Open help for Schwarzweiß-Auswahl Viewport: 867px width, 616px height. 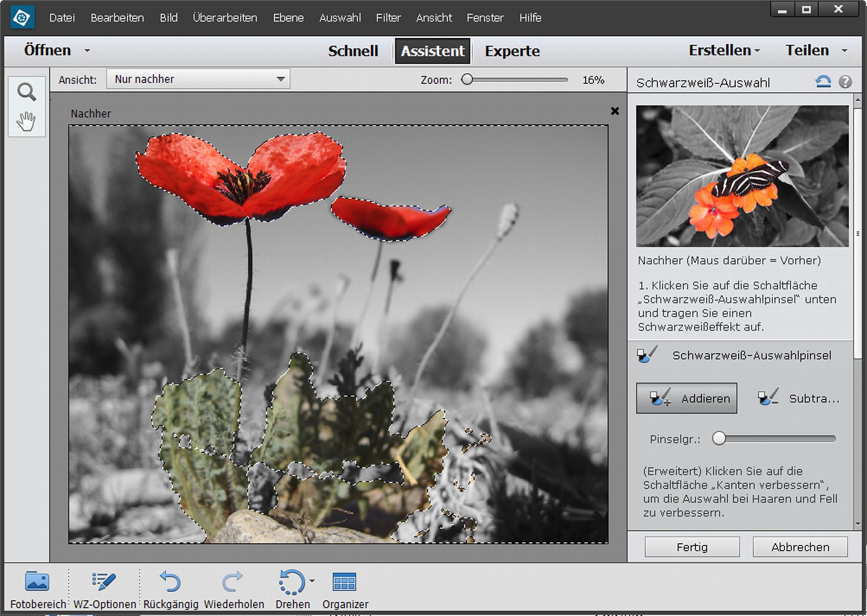click(x=845, y=81)
